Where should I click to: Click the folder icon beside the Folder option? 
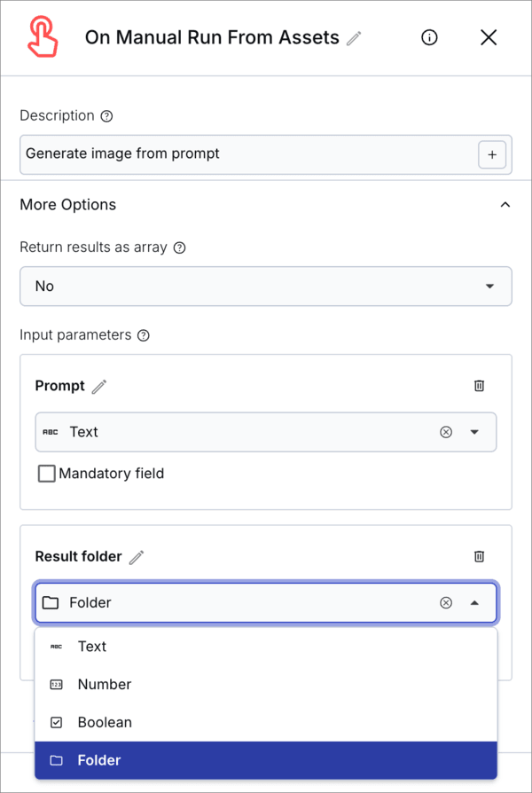click(x=55, y=759)
